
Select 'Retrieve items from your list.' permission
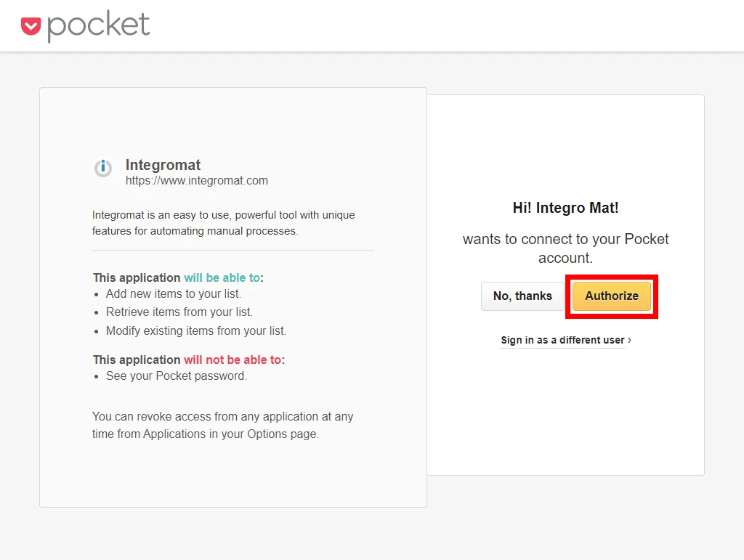click(x=179, y=312)
